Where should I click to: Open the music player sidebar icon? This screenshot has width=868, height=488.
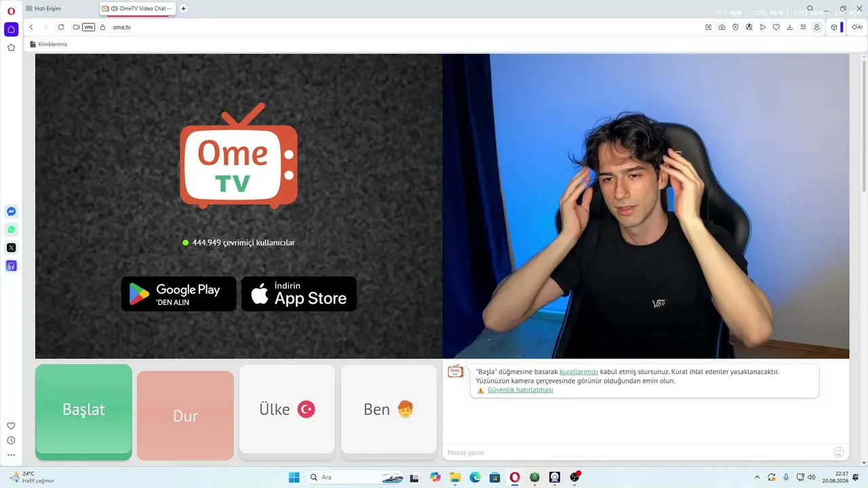[11, 266]
